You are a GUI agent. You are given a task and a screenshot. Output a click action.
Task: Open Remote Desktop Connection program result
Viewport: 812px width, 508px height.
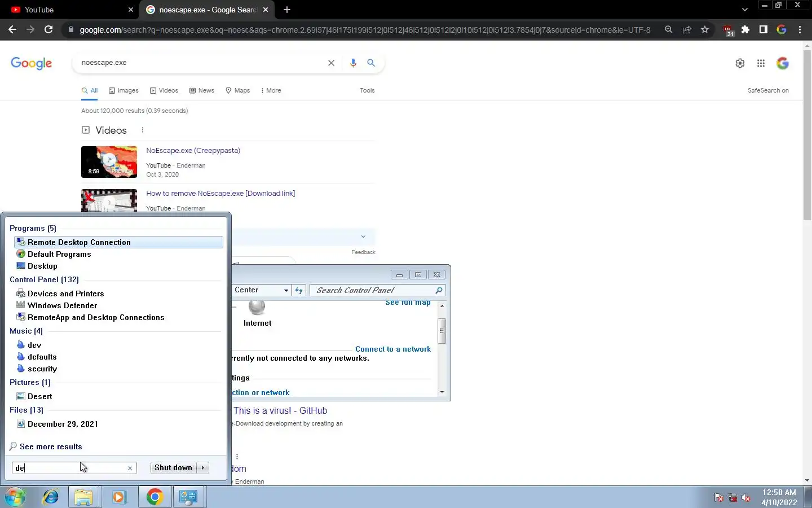[x=118, y=242]
